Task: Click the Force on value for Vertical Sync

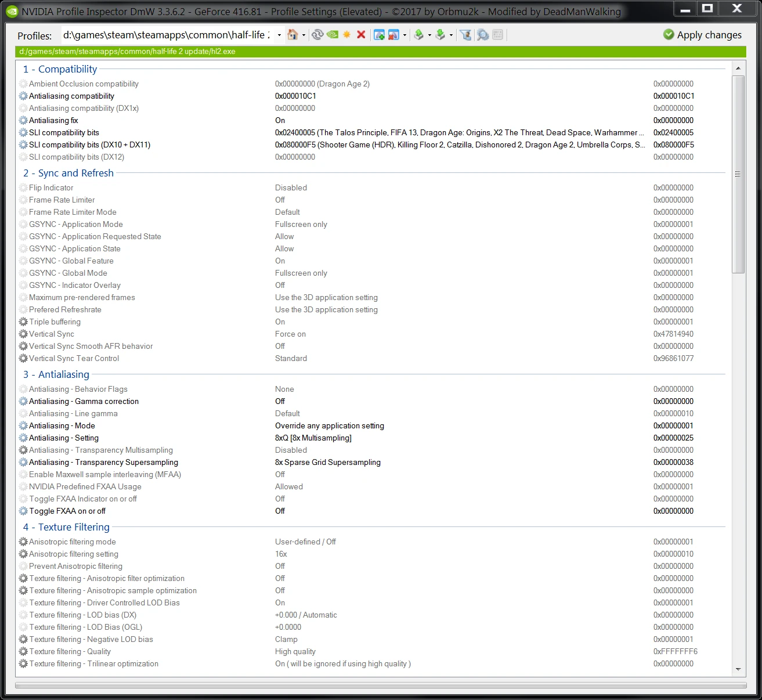Action: pos(290,334)
